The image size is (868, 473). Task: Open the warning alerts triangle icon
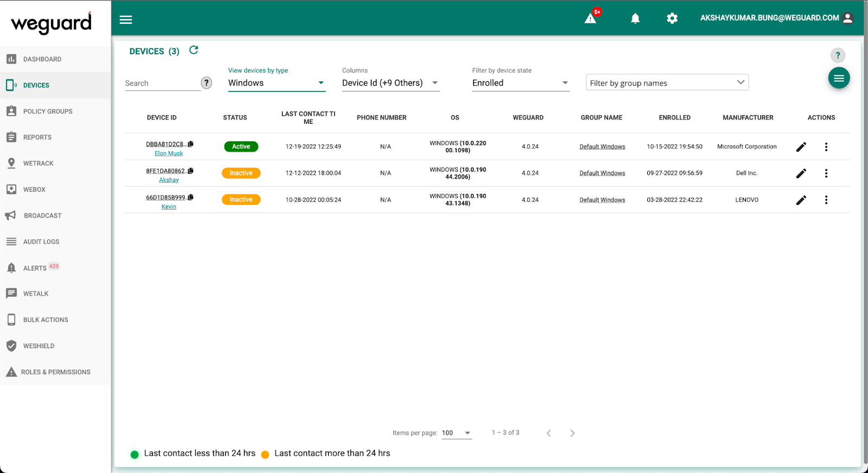click(x=590, y=18)
